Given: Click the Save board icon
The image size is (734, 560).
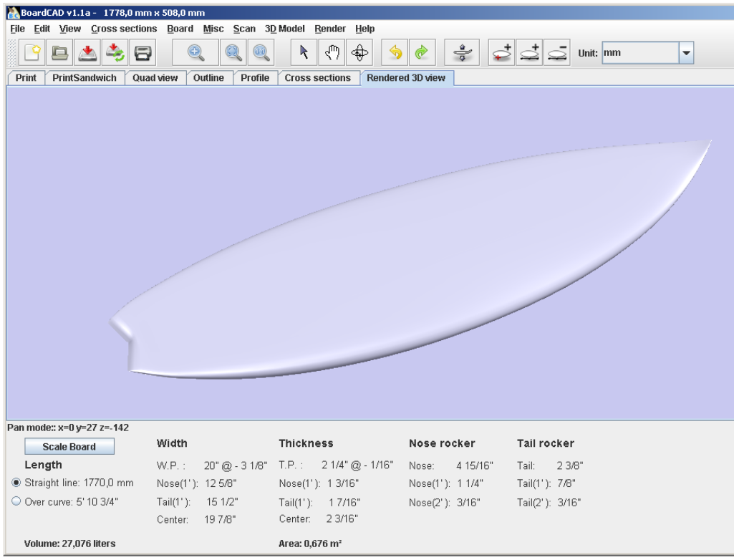Looking at the screenshot, I should (87, 52).
